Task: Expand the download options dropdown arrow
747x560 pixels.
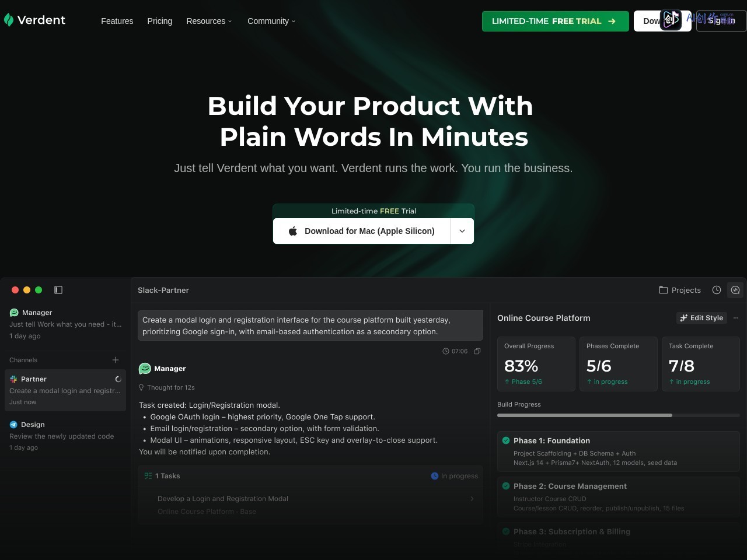Action: (462, 231)
